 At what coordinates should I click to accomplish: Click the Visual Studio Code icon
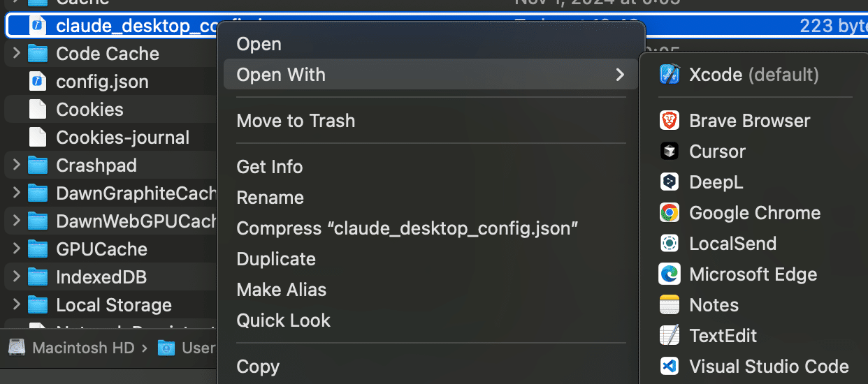click(x=670, y=367)
